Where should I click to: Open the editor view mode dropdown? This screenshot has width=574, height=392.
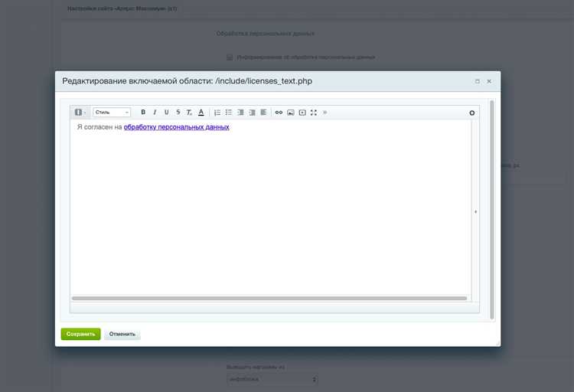[80, 113]
